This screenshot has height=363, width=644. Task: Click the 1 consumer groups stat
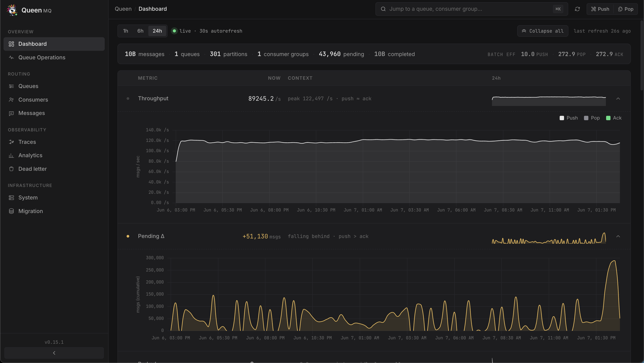[x=283, y=54]
